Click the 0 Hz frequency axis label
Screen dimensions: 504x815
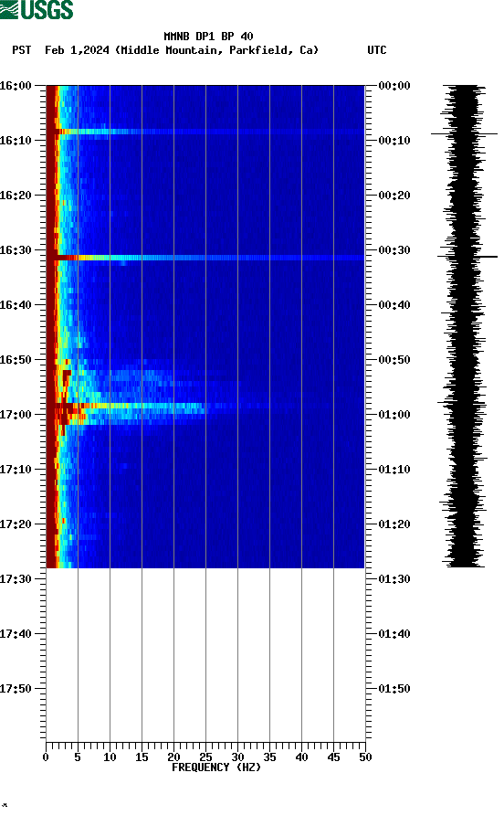point(46,757)
